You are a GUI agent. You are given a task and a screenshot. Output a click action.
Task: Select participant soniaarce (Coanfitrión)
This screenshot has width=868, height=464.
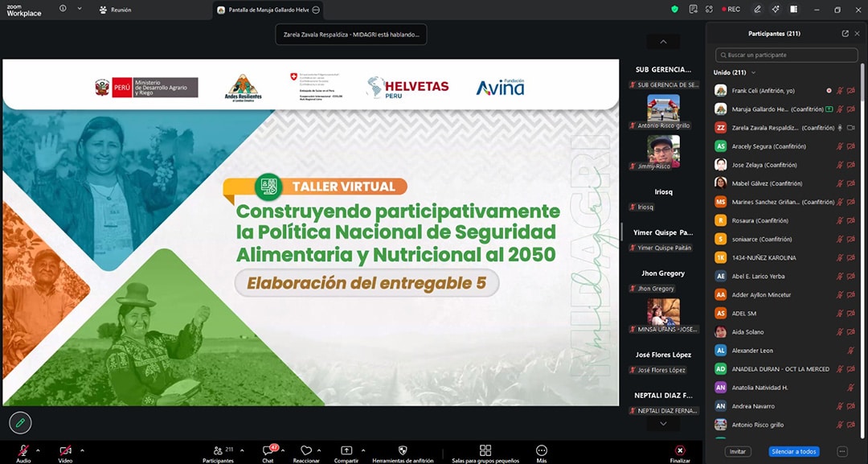pos(785,239)
